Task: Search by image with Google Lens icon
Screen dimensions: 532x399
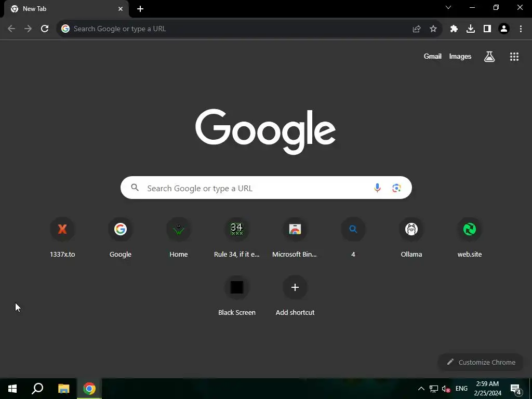Action: [396, 188]
